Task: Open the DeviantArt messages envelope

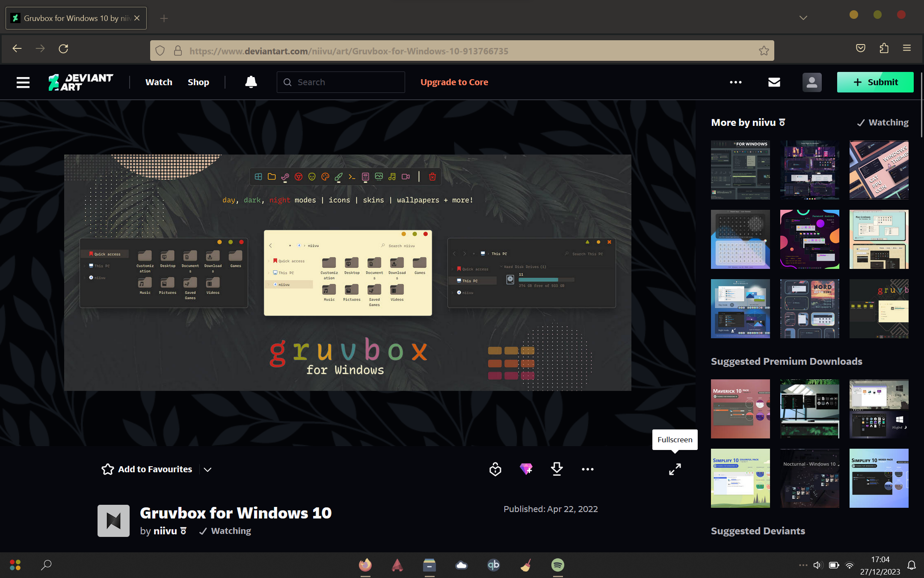Action: [x=774, y=82]
